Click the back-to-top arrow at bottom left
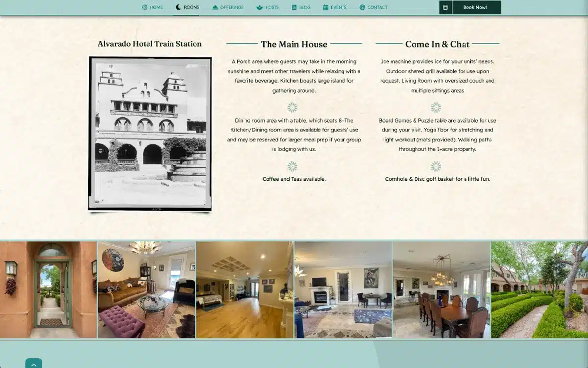The height and width of the screenshot is (368, 588). coord(33,364)
